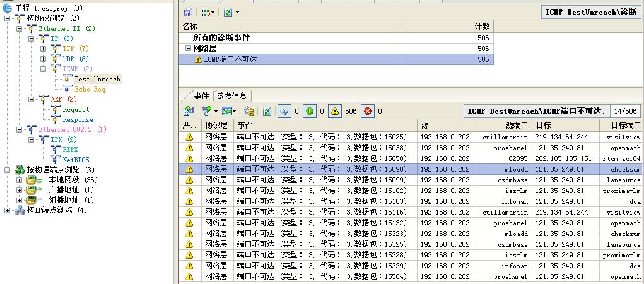Collapse the Ethernet 802.2 tree node

tap(20, 129)
